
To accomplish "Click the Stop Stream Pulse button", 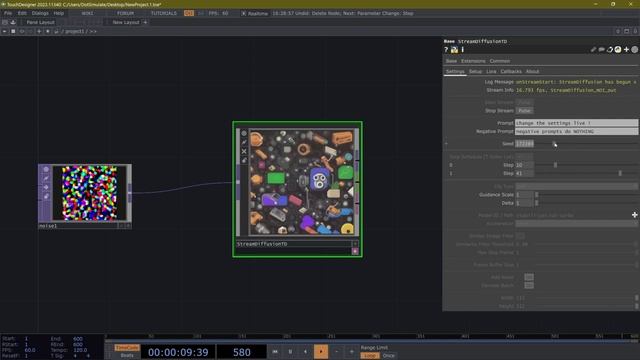I will pyautogui.click(x=524, y=111).
